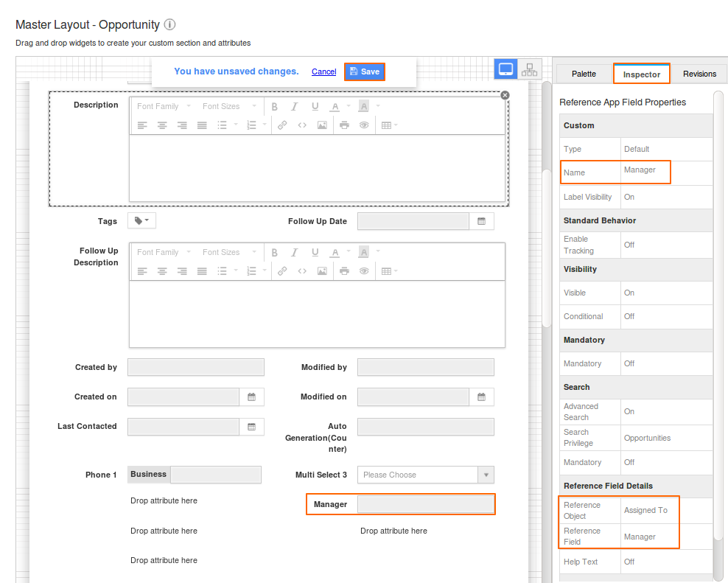Viewport: 728px width, 583px height.
Task: Toggle bold formatting in the Description editor
Action: 274,106
